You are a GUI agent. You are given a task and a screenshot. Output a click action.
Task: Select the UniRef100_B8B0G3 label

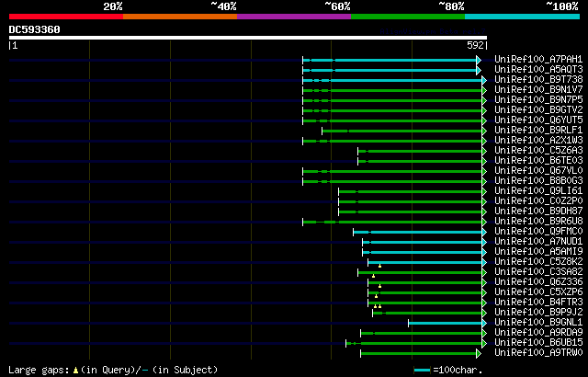coord(538,181)
